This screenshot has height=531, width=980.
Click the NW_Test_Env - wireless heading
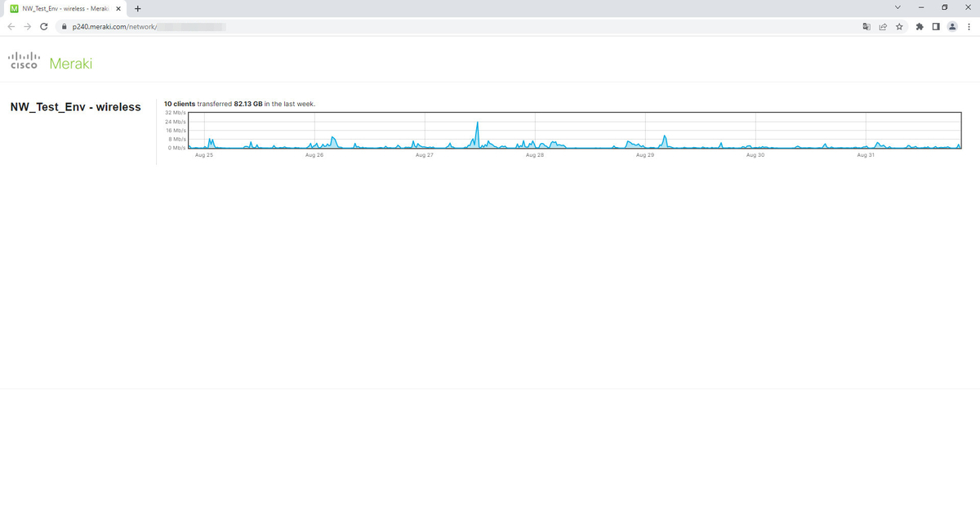75,107
